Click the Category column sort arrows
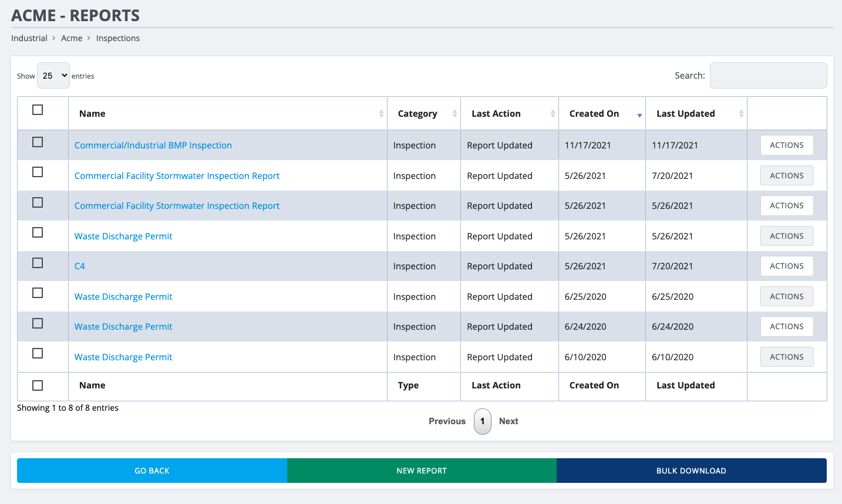The image size is (842, 504). click(x=454, y=114)
